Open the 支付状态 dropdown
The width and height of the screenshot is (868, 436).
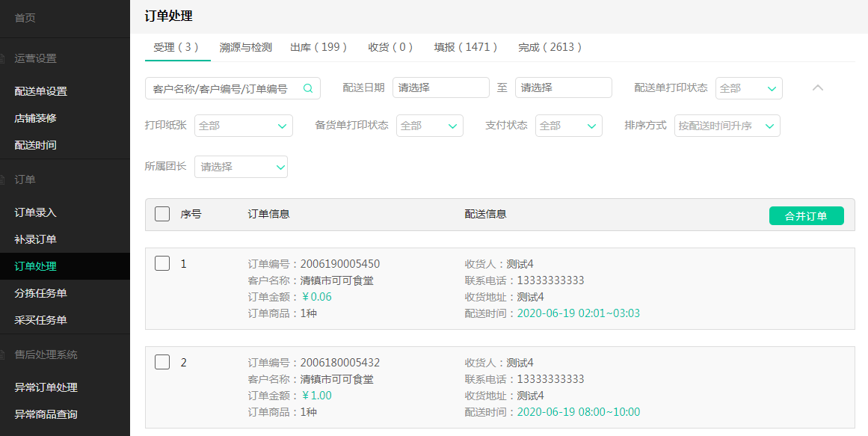[x=568, y=126]
